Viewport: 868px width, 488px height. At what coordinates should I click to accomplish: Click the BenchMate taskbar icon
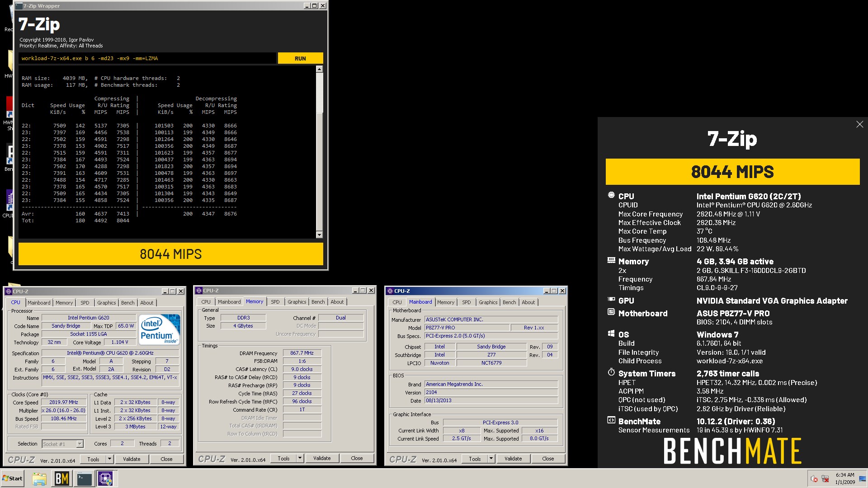[x=61, y=479]
